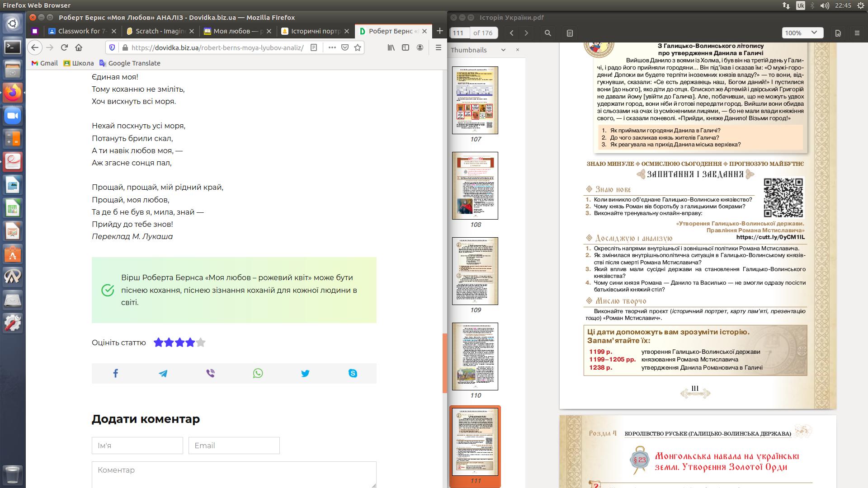Rate article with fifth star
This screenshot has width=868, height=488.
point(201,343)
